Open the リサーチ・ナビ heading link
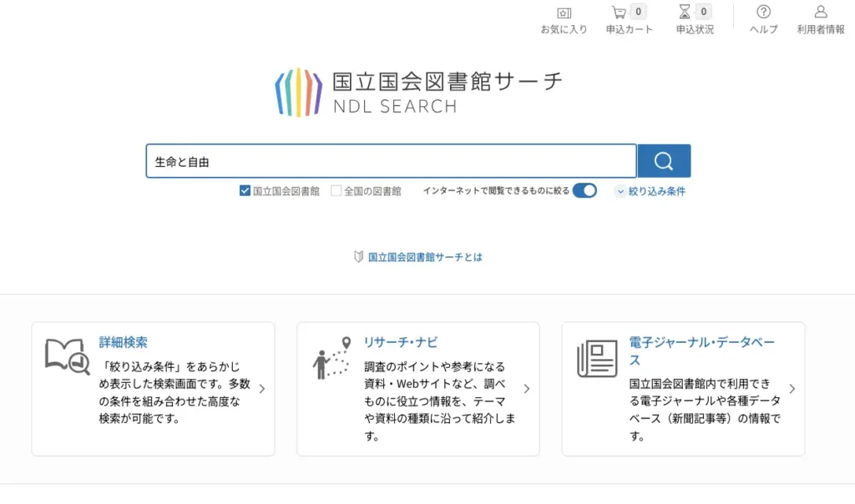This screenshot has height=504, width=855. (x=401, y=342)
